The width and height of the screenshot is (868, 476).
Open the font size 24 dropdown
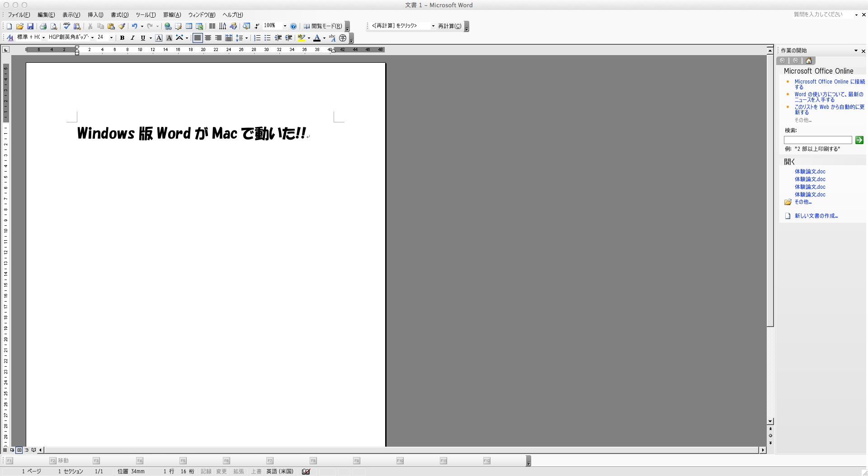click(111, 37)
